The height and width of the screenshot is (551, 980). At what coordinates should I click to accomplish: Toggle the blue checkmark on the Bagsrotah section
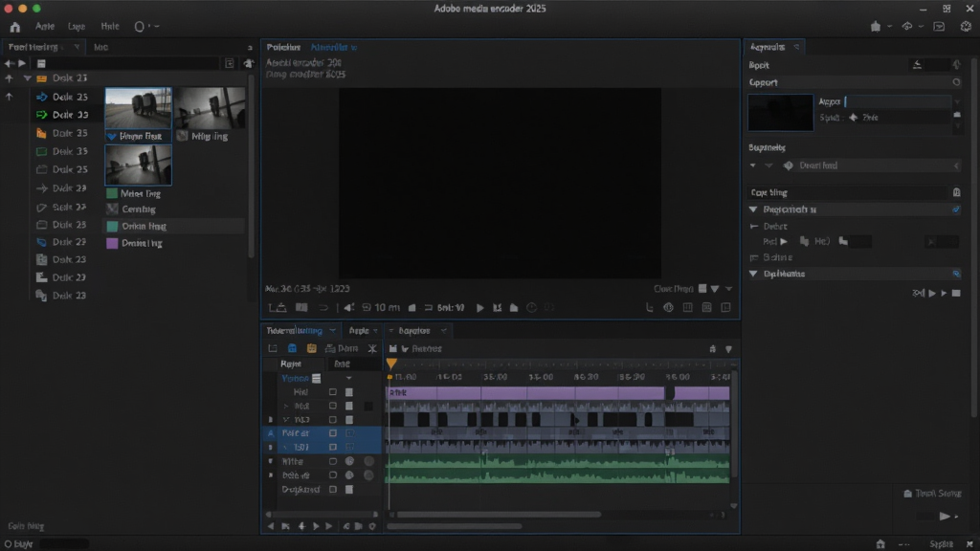coord(956,209)
